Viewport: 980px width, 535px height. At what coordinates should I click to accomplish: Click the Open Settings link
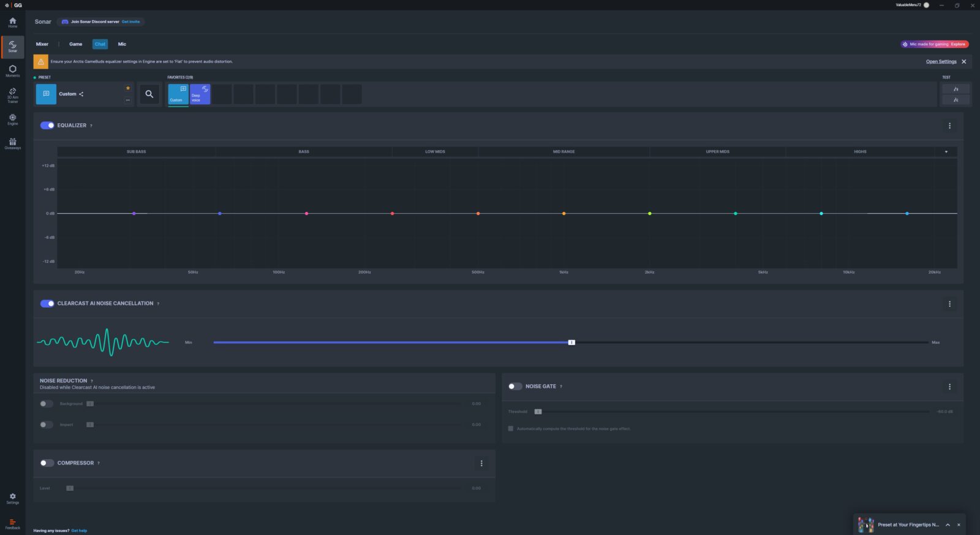pos(941,62)
